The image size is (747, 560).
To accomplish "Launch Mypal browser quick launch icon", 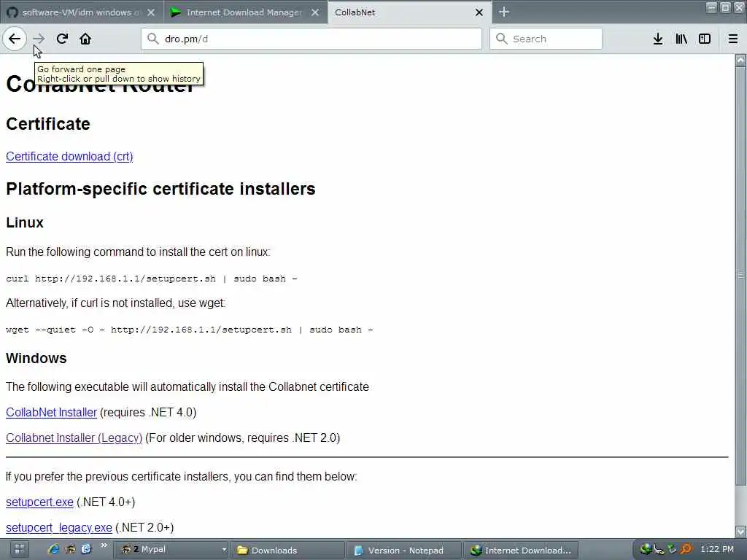I will pyautogui.click(x=70, y=550).
